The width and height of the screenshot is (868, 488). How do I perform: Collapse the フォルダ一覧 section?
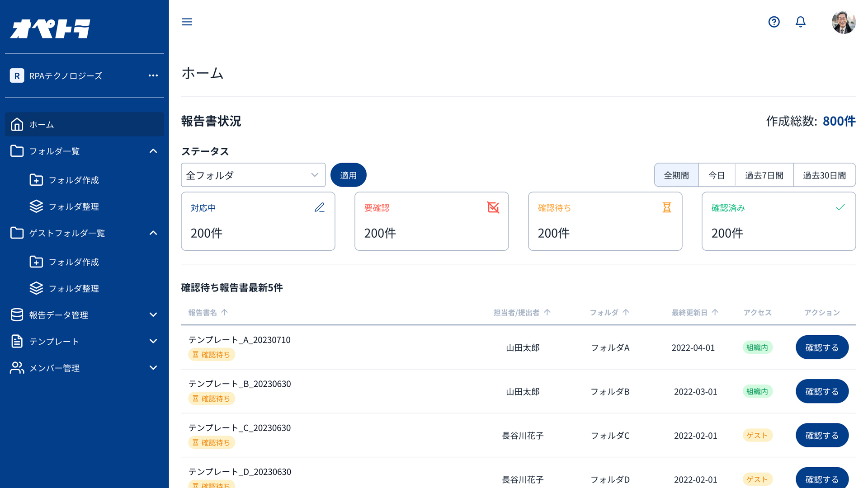pos(153,151)
